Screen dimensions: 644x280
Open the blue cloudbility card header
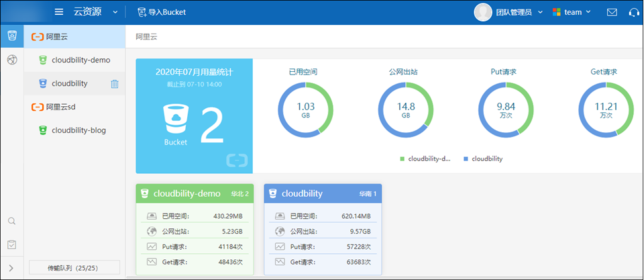pyautogui.click(x=323, y=193)
